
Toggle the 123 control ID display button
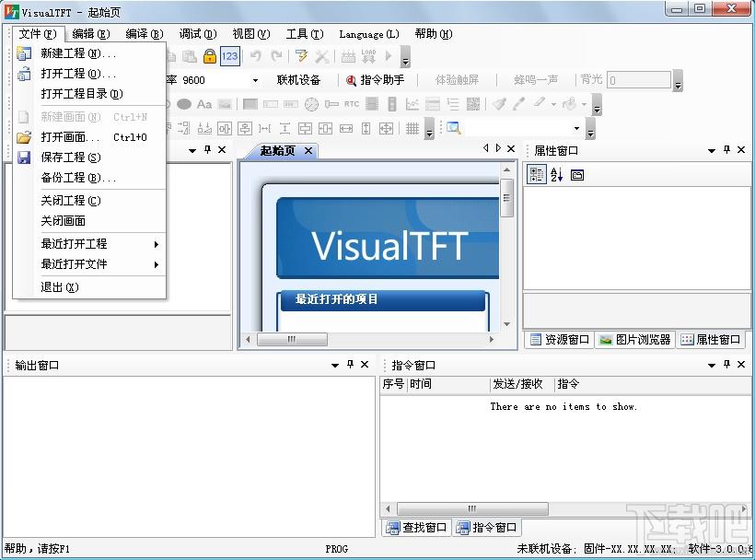pos(229,56)
